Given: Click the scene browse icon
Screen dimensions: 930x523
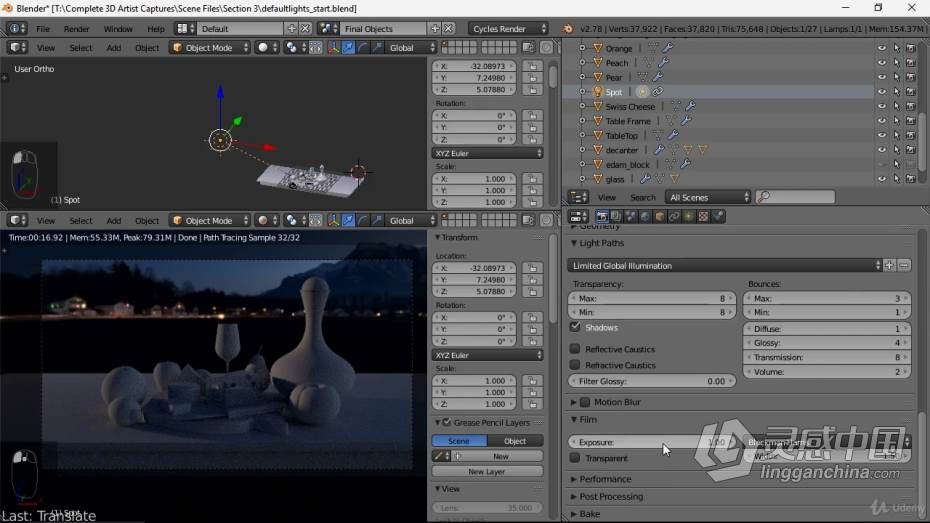Looking at the screenshot, I should [329, 28].
